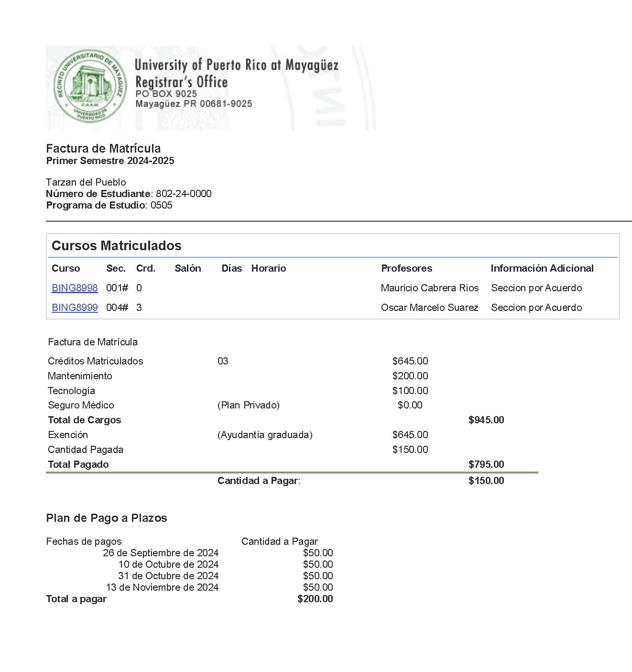Click the 'Cantidad a Pagar:' label
Viewport: 632px width, 672px height.
point(259,481)
